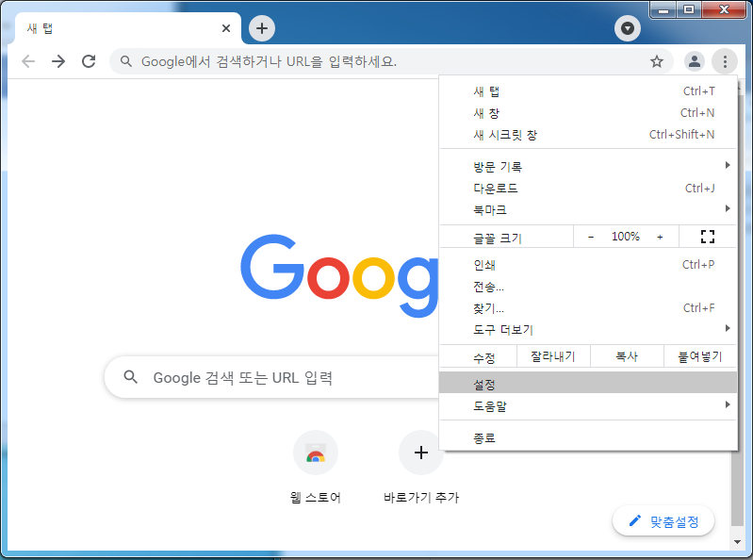Open 설정 from the menu
Screen dimensions: 753x560
[588, 384]
